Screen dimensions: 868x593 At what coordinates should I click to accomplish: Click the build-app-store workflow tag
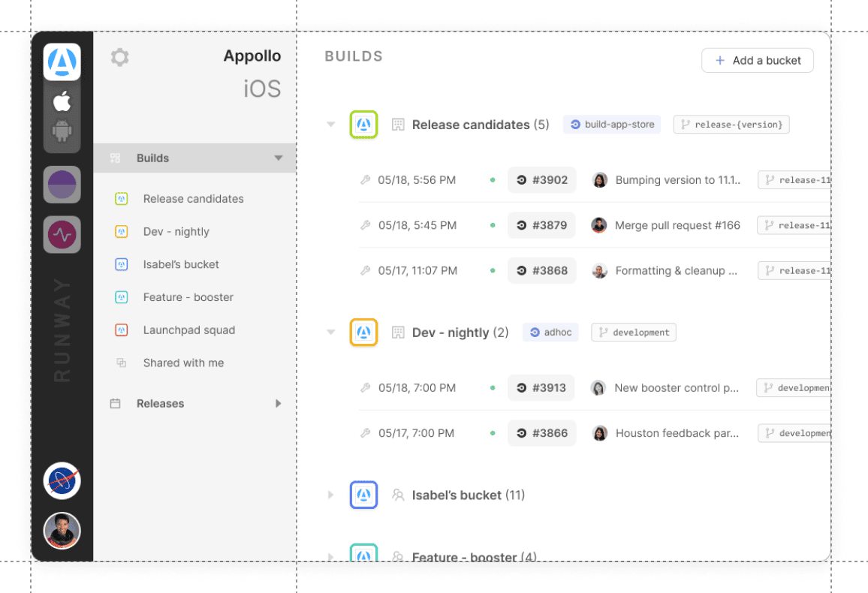[612, 125]
